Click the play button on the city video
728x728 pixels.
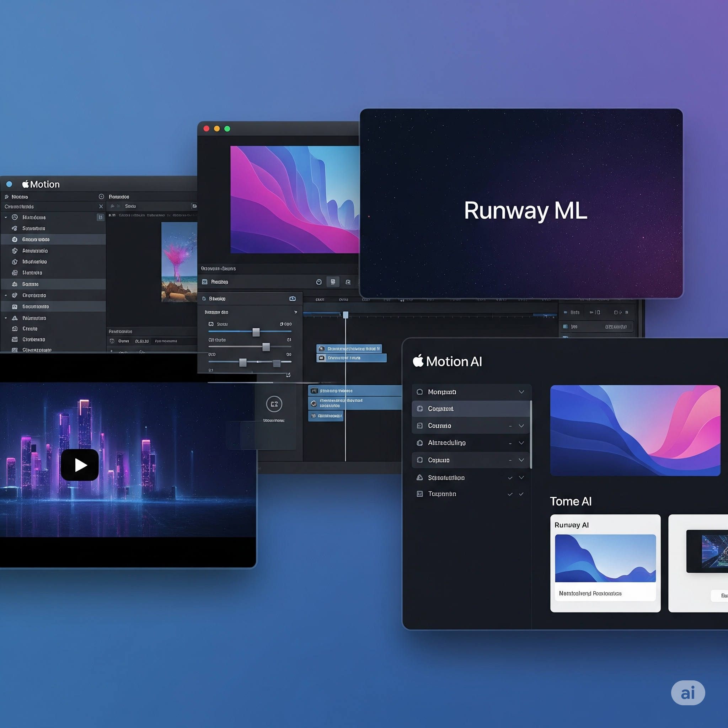click(x=80, y=465)
